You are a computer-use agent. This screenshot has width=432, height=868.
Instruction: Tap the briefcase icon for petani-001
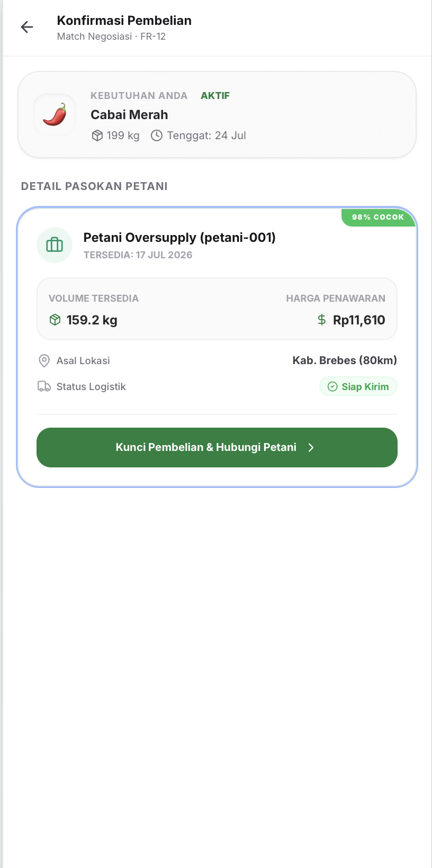pyautogui.click(x=55, y=245)
